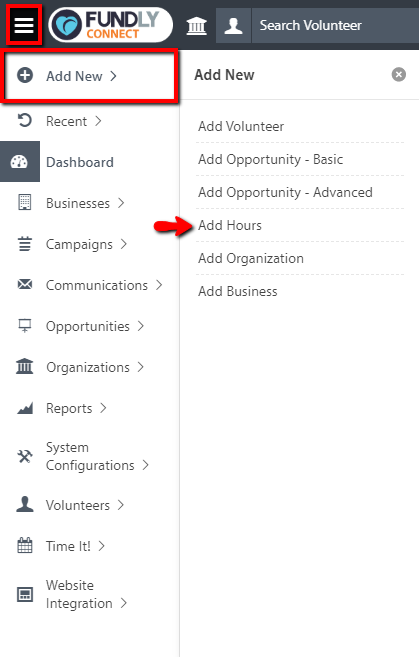Click the System Configurations tools icon
Image resolution: width=419 pixels, height=657 pixels.
click(x=25, y=456)
